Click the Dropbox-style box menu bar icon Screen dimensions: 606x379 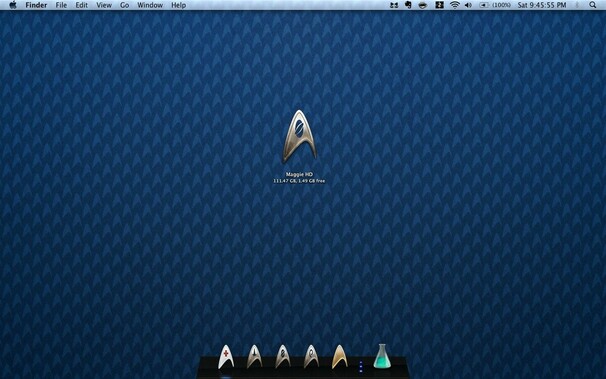(x=394, y=5)
